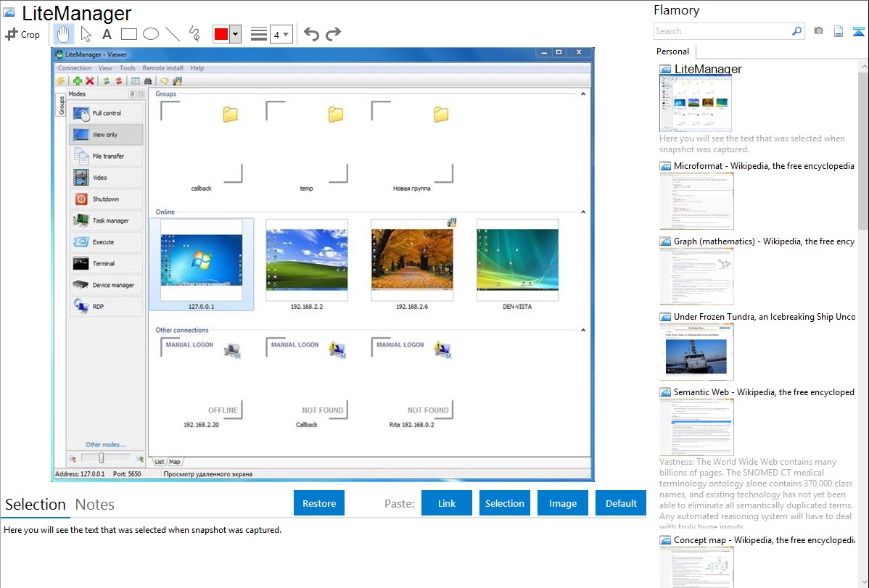Image resolution: width=869 pixels, height=588 pixels.
Task: Choose the text annotation tool
Action: [107, 34]
